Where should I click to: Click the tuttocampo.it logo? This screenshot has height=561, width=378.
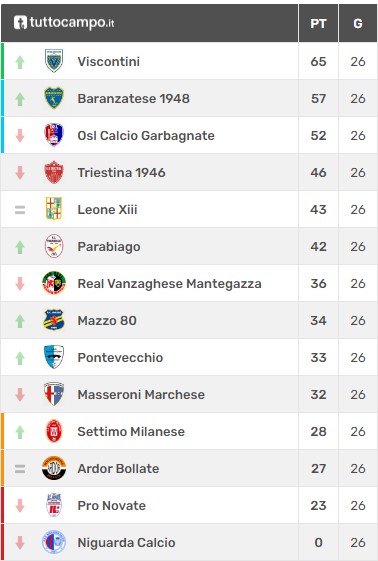(x=64, y=23)
